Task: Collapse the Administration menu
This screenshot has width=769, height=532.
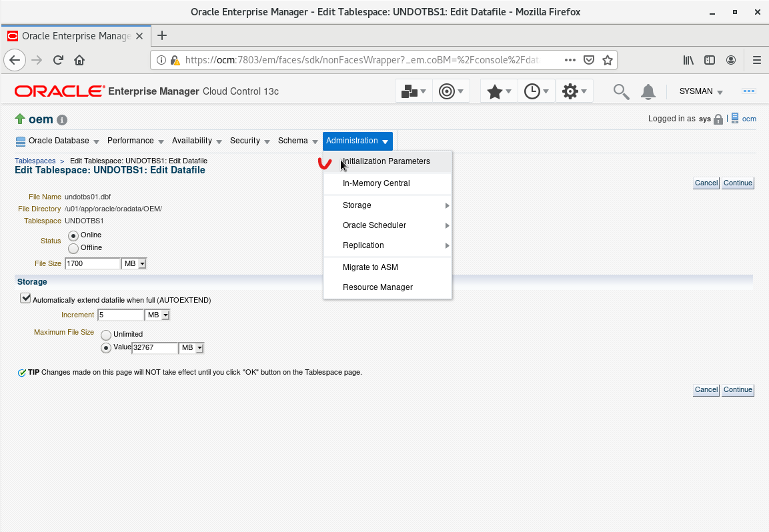Action: pyautogui.click(x=357, y=141)
